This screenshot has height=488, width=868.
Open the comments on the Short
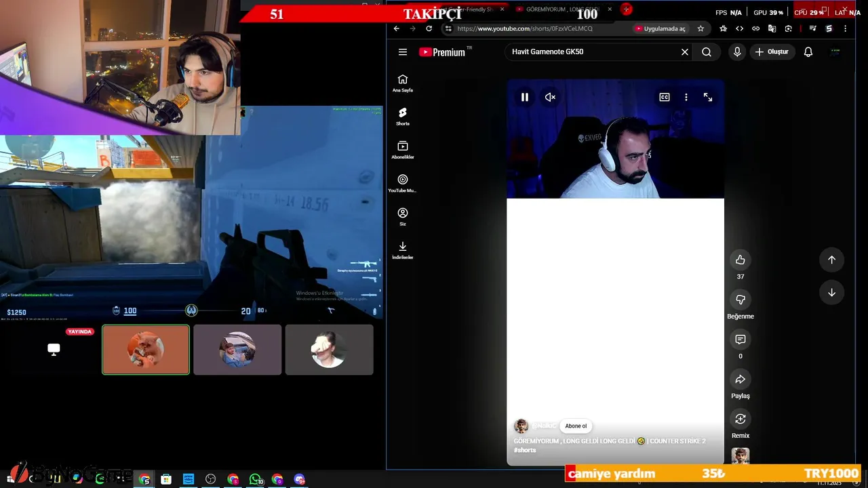pos(741,339)
